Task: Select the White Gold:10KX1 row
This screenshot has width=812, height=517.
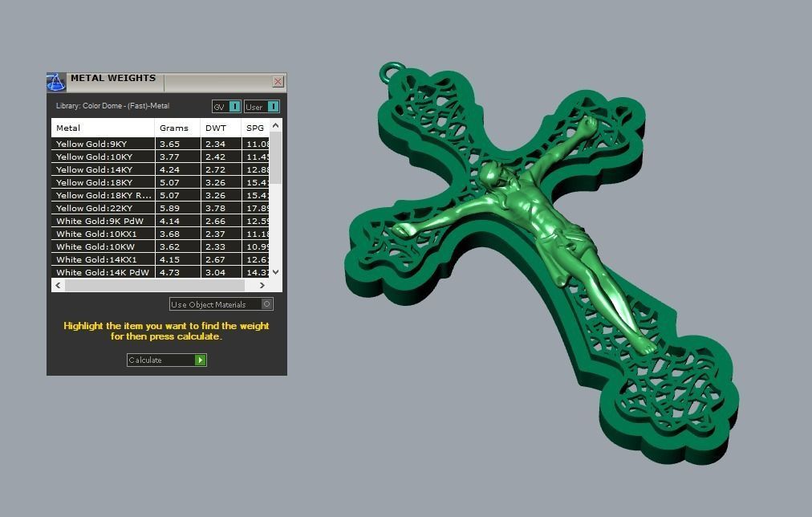Action: click(160, 234)
